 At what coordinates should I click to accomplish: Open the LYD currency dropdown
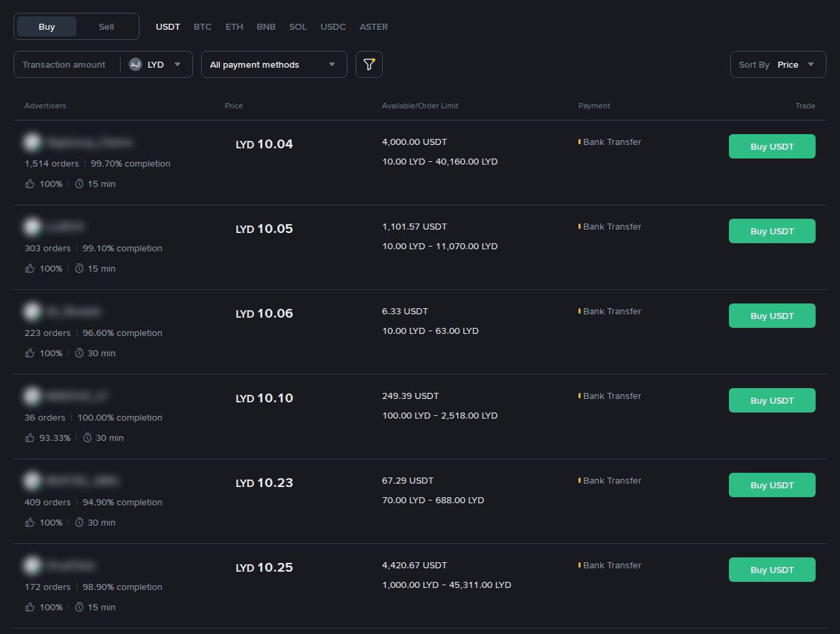(156, 64)
